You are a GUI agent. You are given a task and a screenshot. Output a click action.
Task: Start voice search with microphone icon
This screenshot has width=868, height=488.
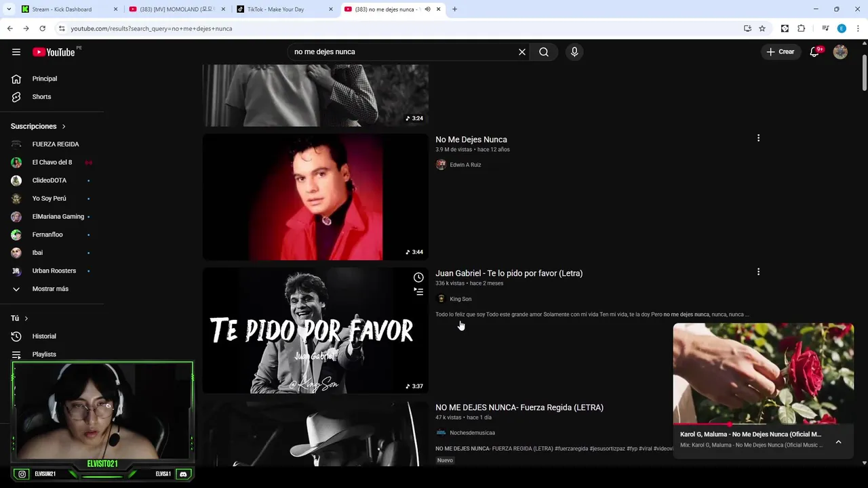pyautogui.click(x=574, y=52)
